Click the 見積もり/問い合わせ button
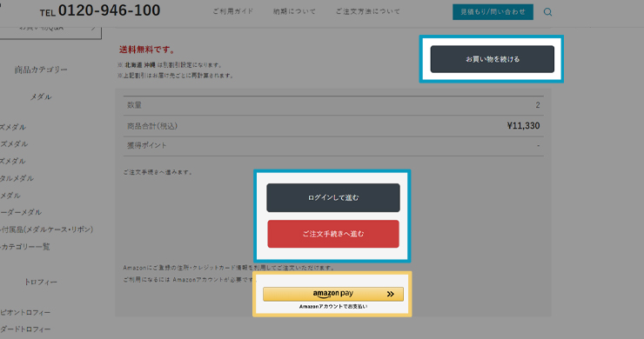 tap(493, 12)
